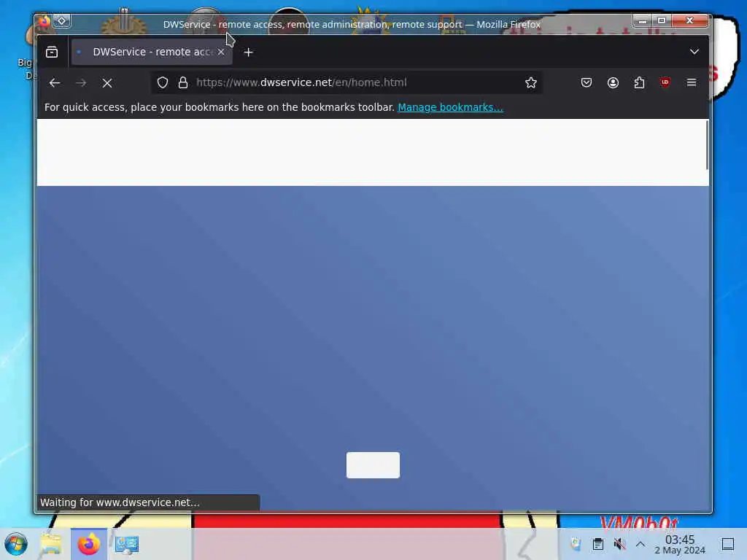747x560 pixels.
Task: Switch to Firefox in taskbar
Action: [88, 544]
